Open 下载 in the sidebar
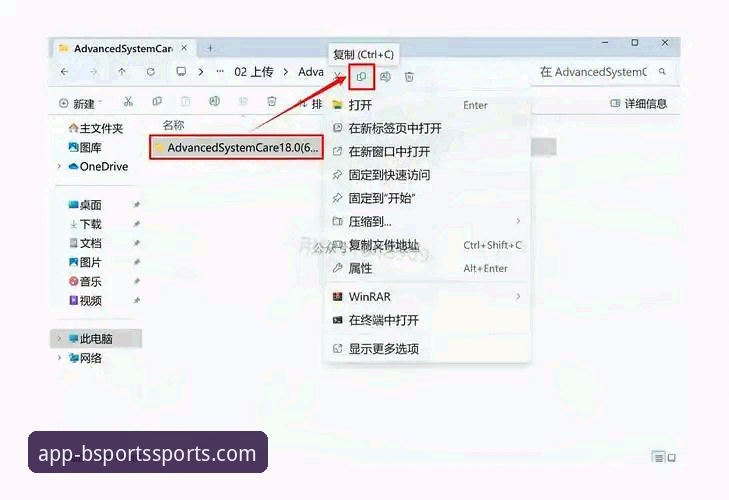 tap(85, 224)
